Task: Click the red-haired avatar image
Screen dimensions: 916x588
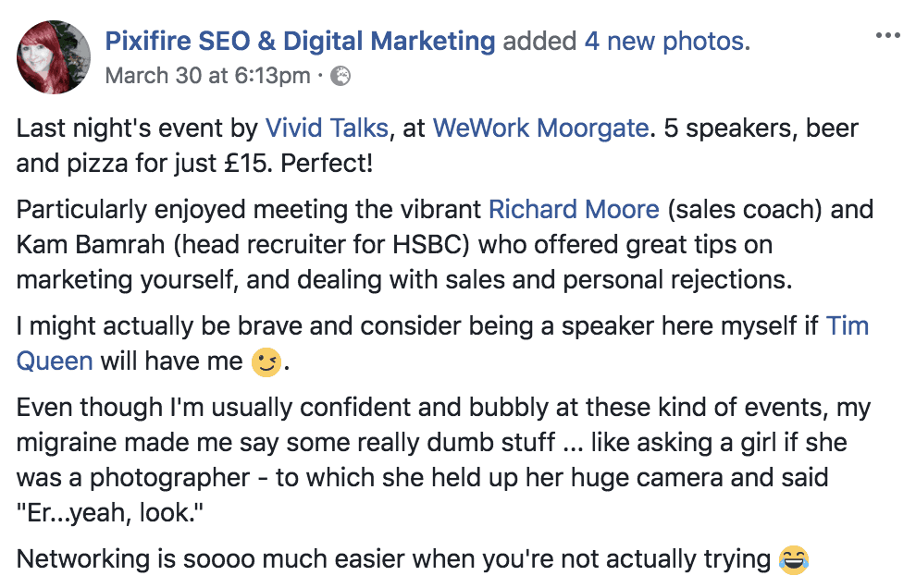Action: tap(53, 56)
